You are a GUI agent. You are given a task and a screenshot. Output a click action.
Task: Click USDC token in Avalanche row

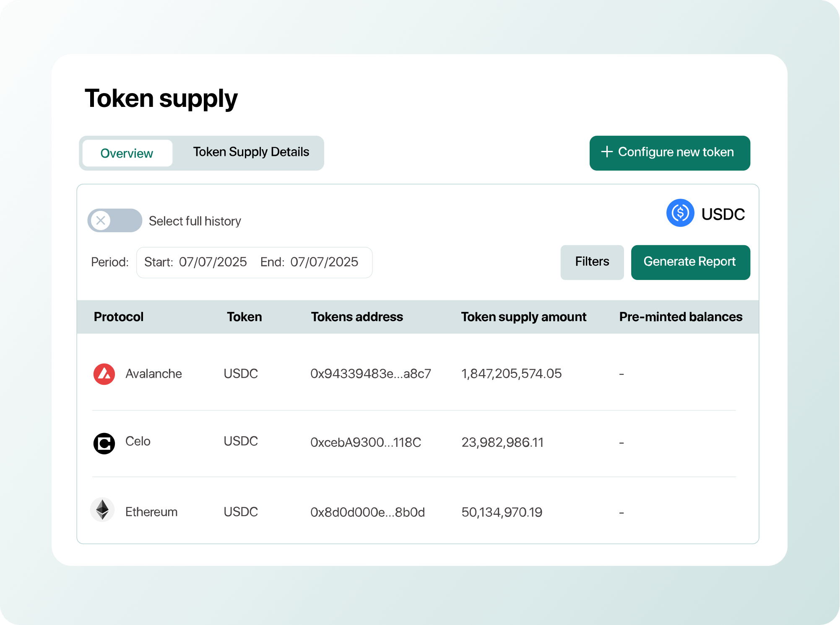point(241,374)
